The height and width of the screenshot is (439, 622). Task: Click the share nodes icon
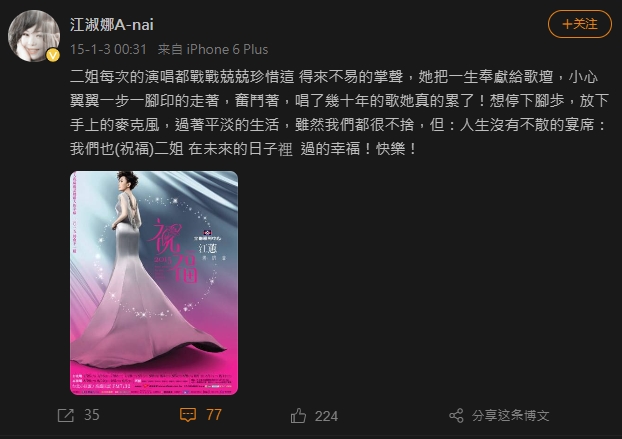456,416
